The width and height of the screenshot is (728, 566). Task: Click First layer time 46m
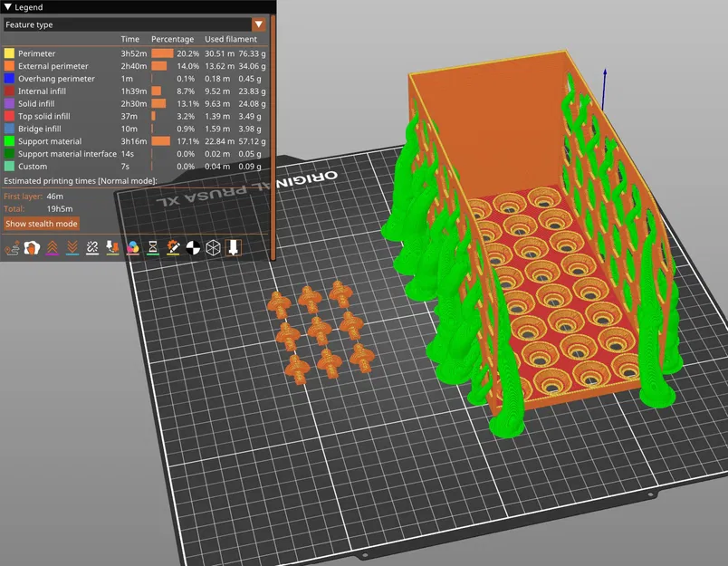click(x=55, y=197)
